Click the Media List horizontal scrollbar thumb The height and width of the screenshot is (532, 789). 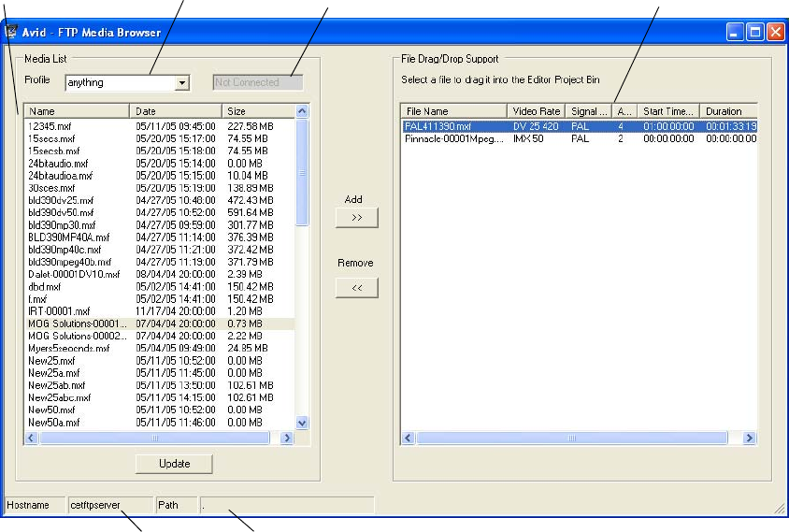154,438
